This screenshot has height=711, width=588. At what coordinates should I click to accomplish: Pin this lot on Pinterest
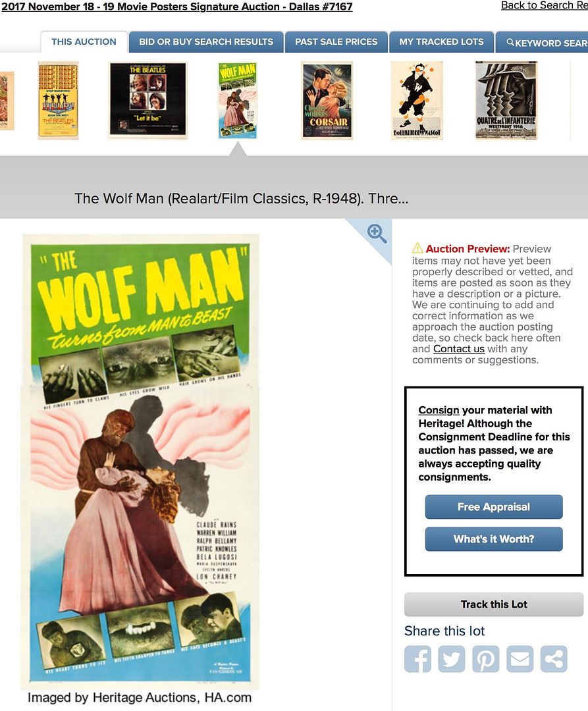coord(485,659)
